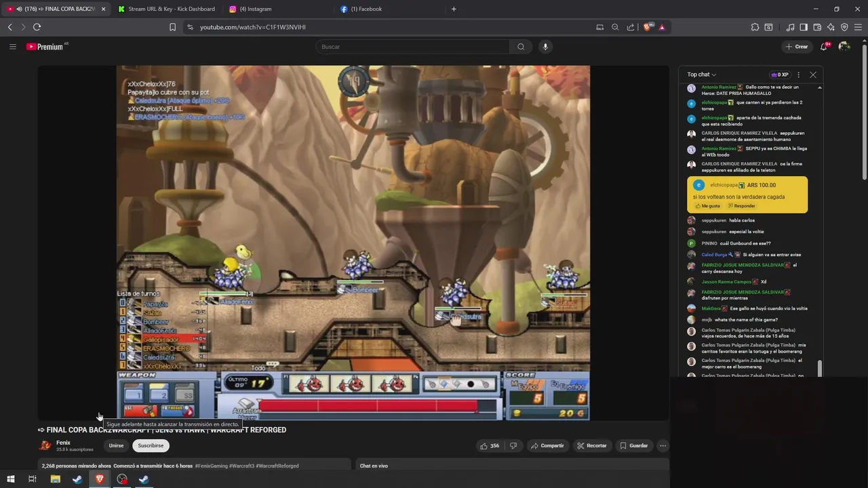868x488 pixels.
Task: Open a new browser tab
Action: 454,9
